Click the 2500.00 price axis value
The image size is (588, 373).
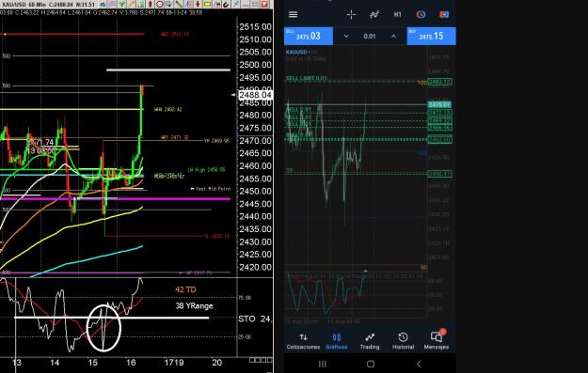click(x=255, y=65)
